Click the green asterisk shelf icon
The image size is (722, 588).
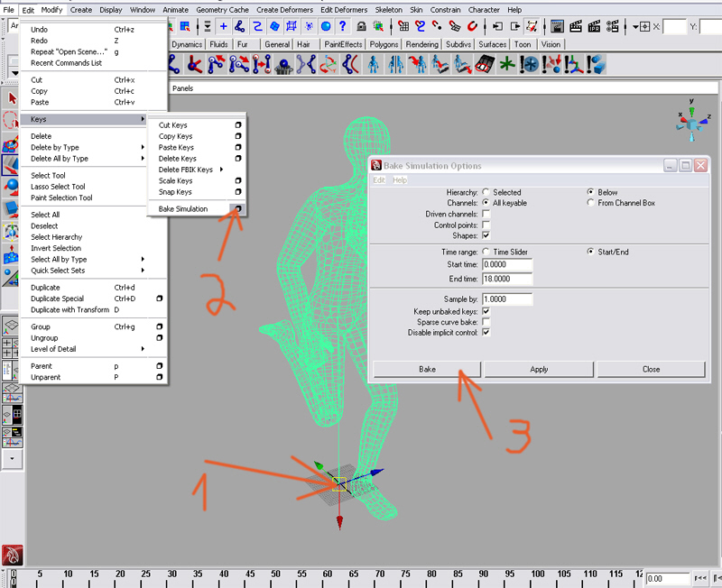pos(508,63)
